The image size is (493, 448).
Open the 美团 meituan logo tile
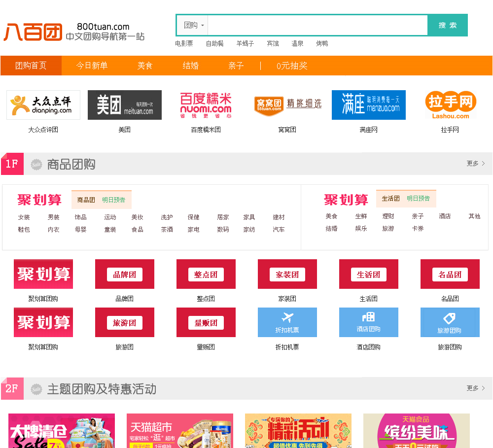125,105
